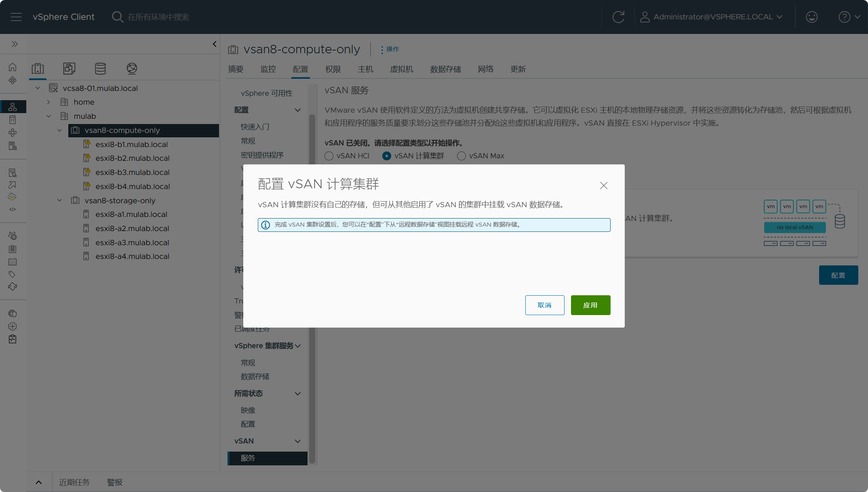Image resolution: width=868 pixels, height=492 pixels.
Task: Switch to VMs and Templates inventory view
Action: (69, 68)
